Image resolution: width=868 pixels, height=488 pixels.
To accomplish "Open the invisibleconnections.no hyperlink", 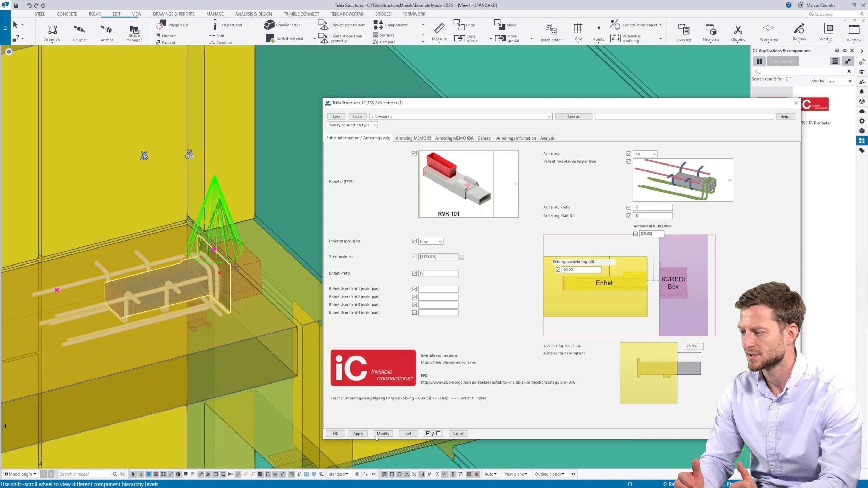I will (448, 362).
